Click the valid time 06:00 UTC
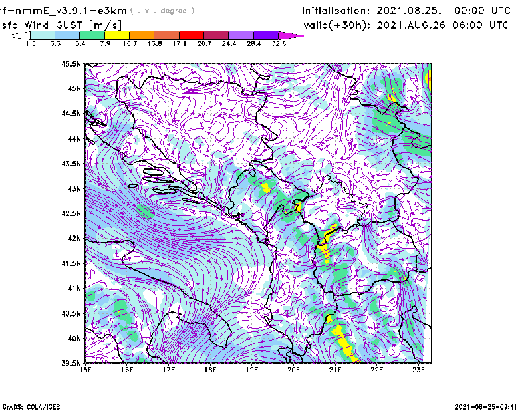The width and height of the screenshot is (532, 411). tap(481, 25)
